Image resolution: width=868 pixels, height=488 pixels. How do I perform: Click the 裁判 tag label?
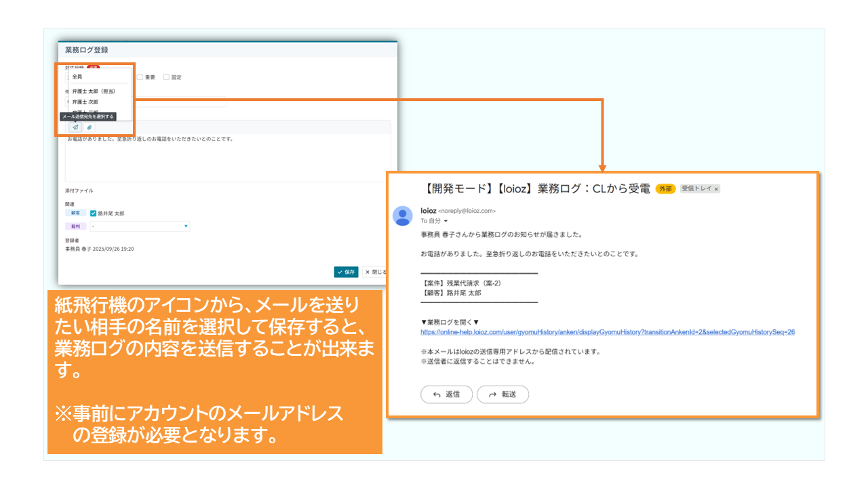[75, 226]
